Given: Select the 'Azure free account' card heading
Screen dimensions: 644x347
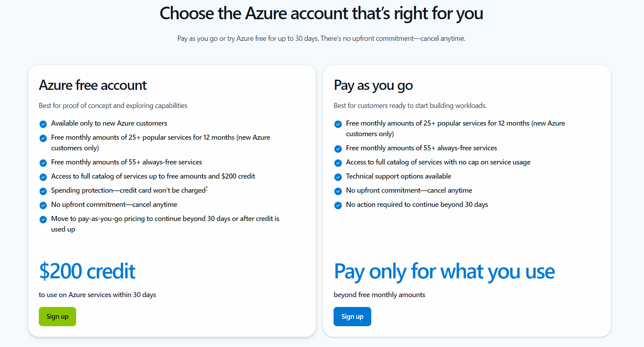Looking at the screenshot, I should click(x=93, y=85).
